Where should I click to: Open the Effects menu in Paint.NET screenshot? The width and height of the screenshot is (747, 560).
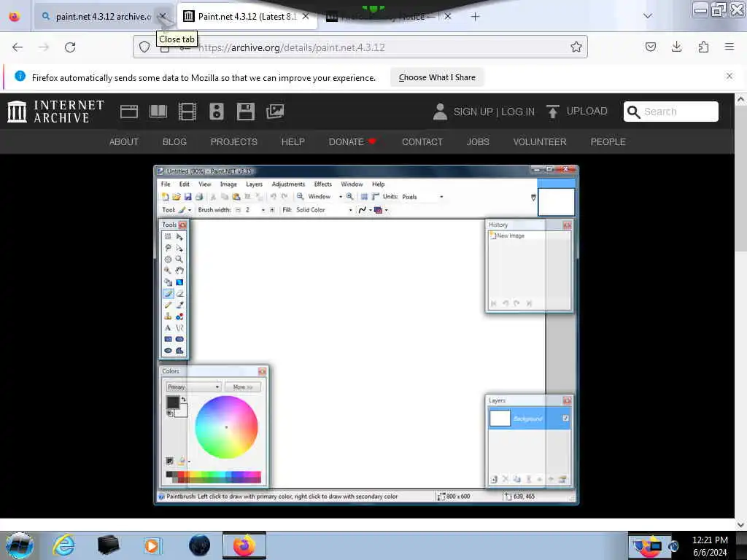coord(322,184)
